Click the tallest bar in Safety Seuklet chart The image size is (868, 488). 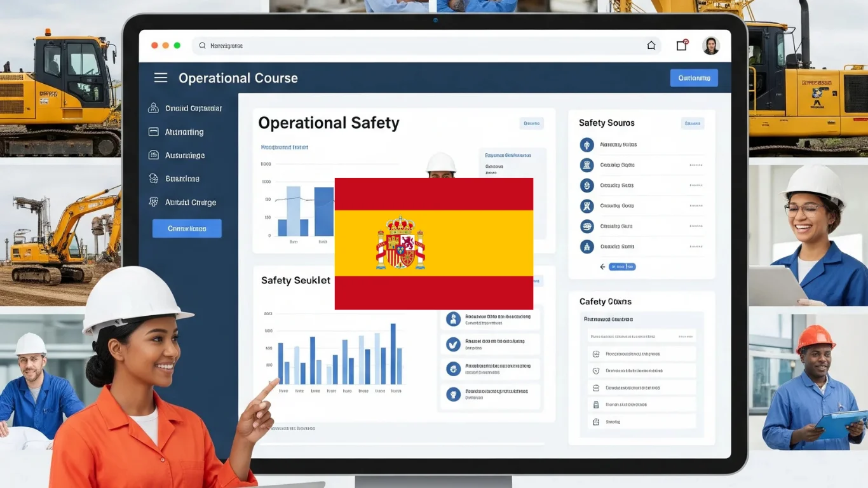[393, 354]
